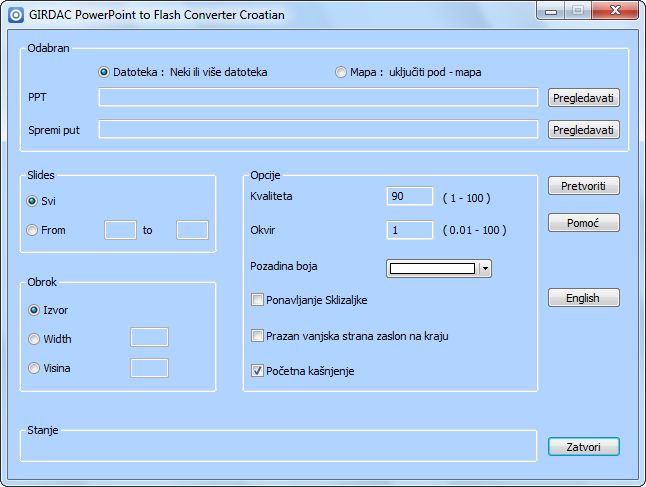
Task: Open help with Pomoć button
Action: tap(583, 223)
